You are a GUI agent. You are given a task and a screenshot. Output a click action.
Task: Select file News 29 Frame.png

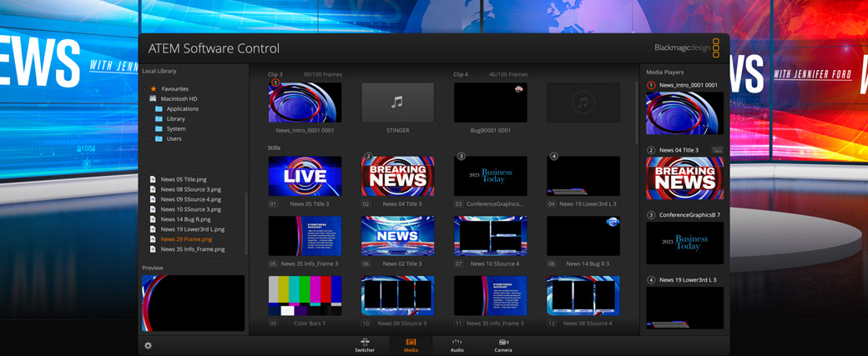186,239
